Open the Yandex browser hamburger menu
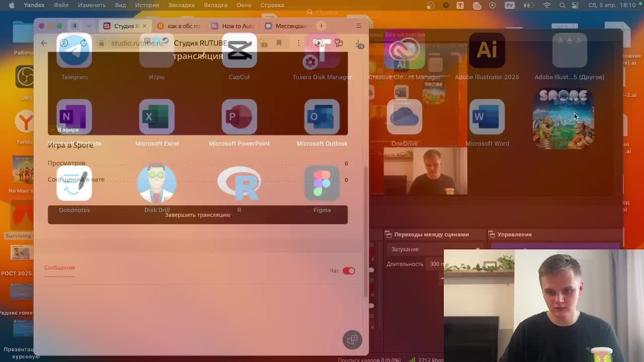644x362 pixels. tap(358, 26)
